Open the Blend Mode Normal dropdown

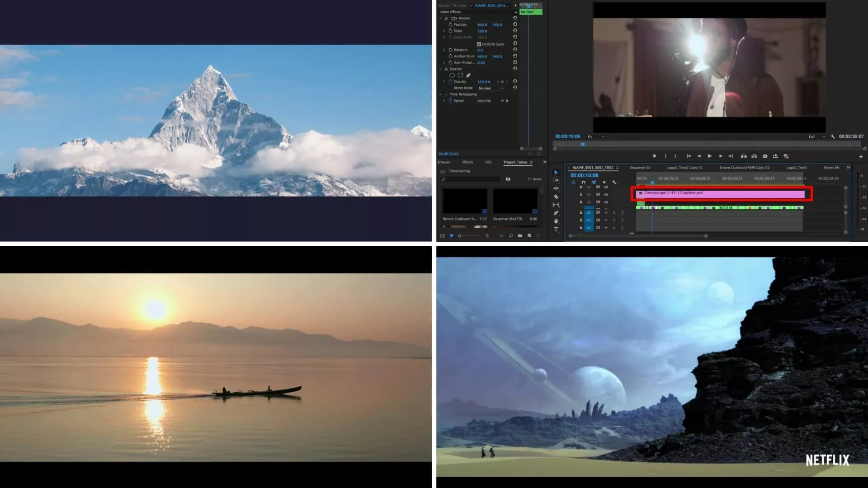[491, 88]
